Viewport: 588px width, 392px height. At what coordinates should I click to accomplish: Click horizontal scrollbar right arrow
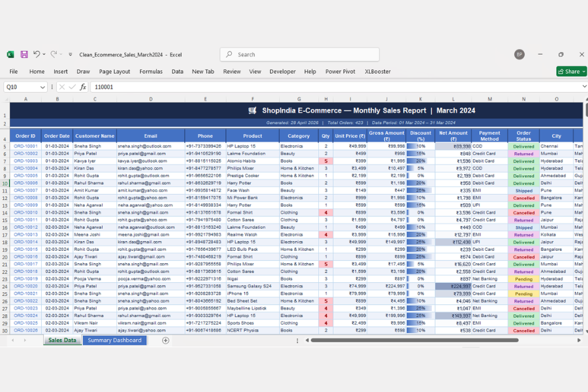point(579,340)
